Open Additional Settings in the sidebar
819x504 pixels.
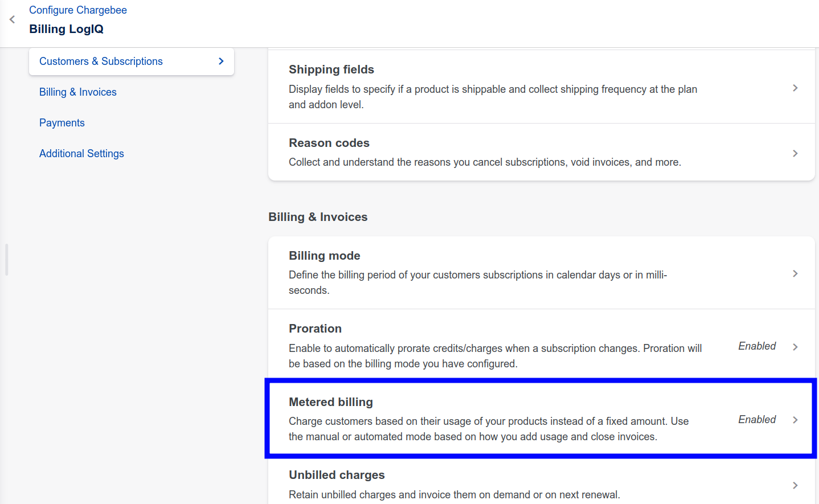pos(81,154)
